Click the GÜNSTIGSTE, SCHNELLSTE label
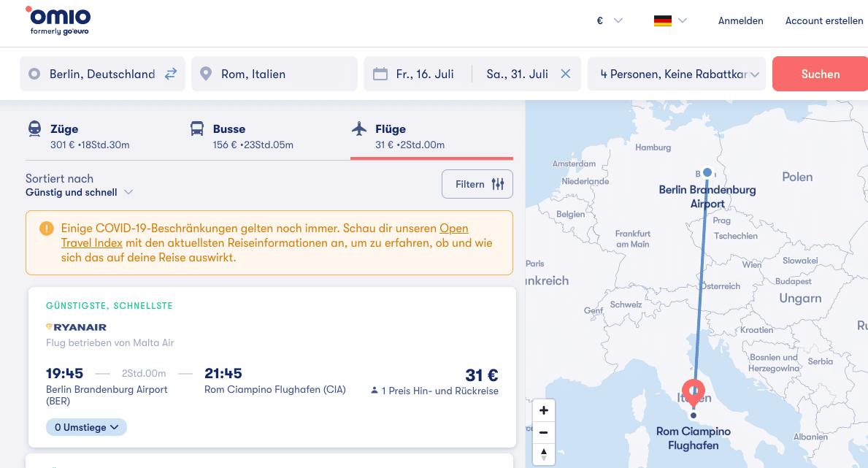This screenshot has width=868, height=468. coord(109,306)
